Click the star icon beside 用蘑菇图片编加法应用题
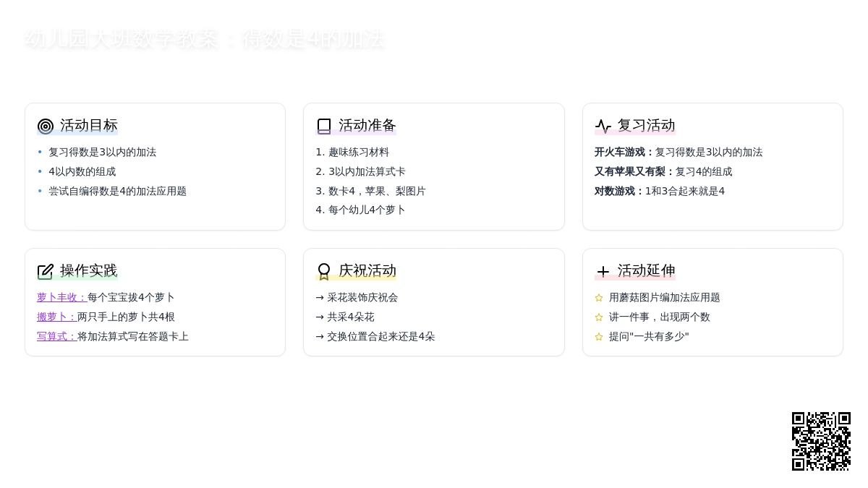The width and height of the screenshot is (868, 488). click(x=598, y=297)
